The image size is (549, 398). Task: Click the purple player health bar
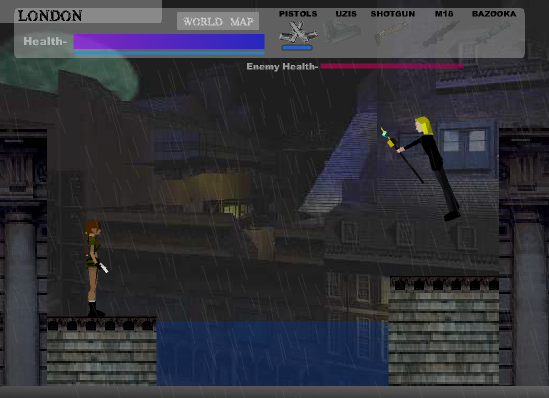tap(169, 41)
